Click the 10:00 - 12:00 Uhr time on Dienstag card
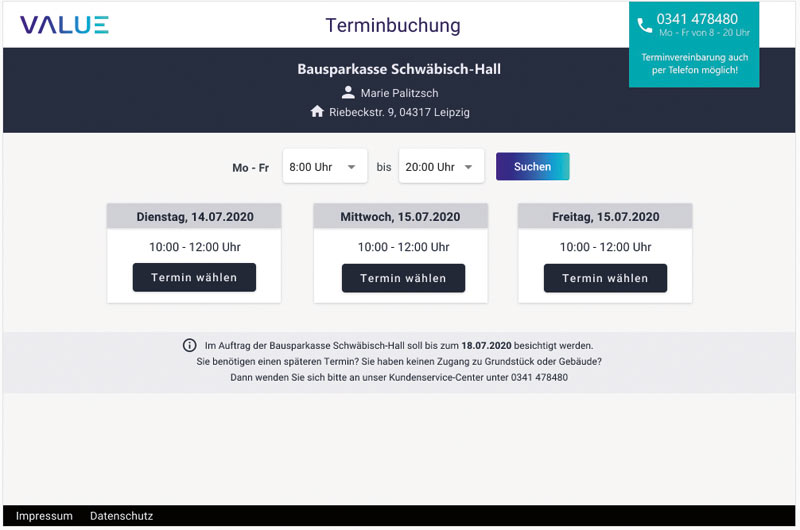The height and width of the screenshot is (530, 800). pos(194,247)
